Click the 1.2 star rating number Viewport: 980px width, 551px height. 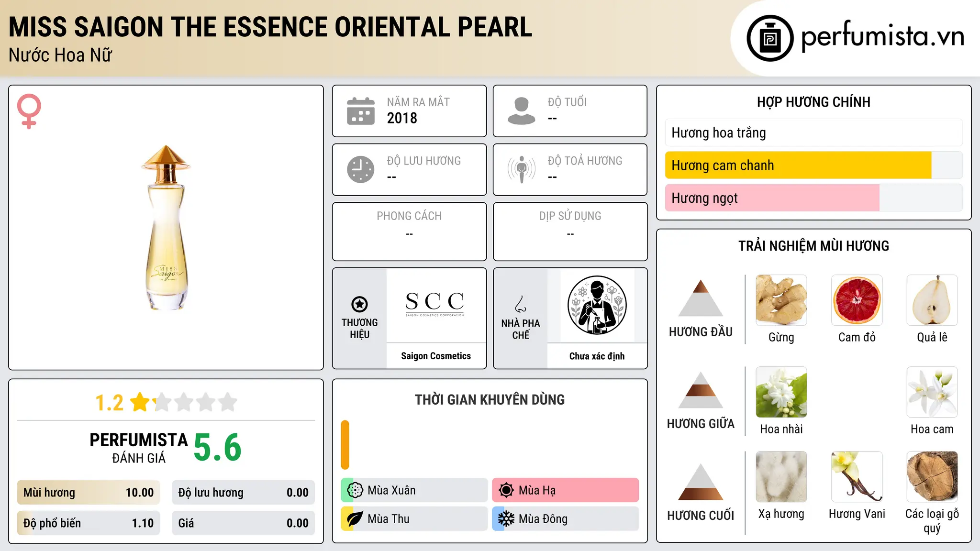click(x=110, y=403)
